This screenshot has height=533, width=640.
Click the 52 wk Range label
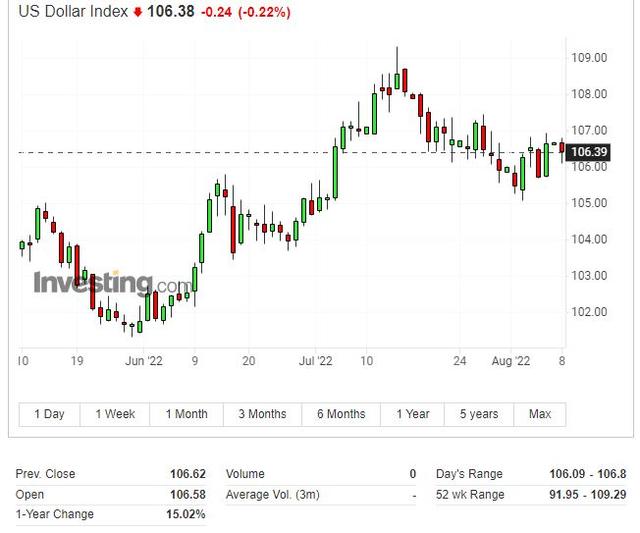coord(470,495)
